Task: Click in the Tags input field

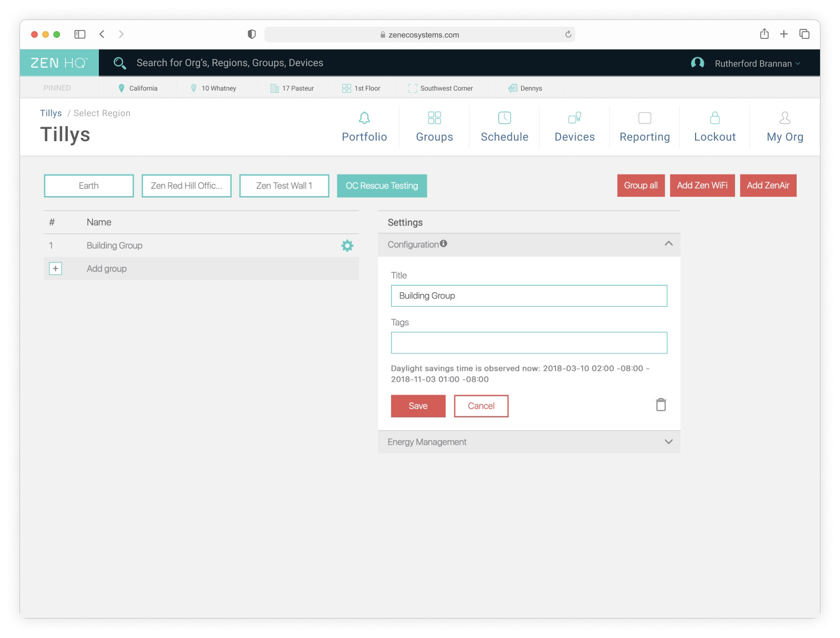Action: pyautogui.click(x=529, y=343)
